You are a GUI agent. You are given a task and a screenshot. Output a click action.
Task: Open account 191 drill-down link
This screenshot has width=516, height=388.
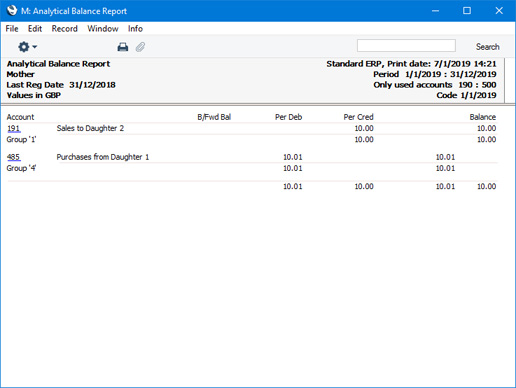14,128
